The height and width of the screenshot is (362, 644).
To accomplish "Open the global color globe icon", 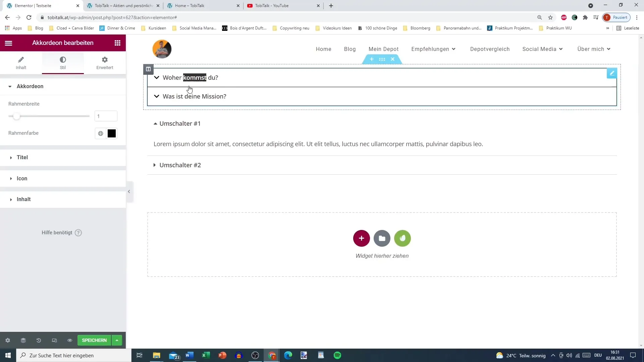I will (101, 133).
